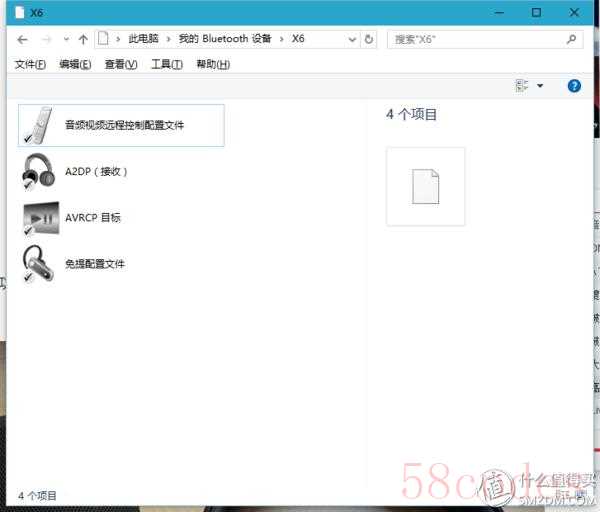This screenshot has height=512, width=600.
Task: Click 我的 Bluetooth 设备 breadcrumb
Action: pos(225,40)
